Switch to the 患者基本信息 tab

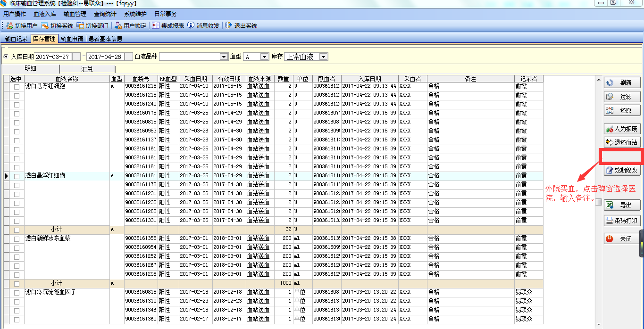[106, 39]
